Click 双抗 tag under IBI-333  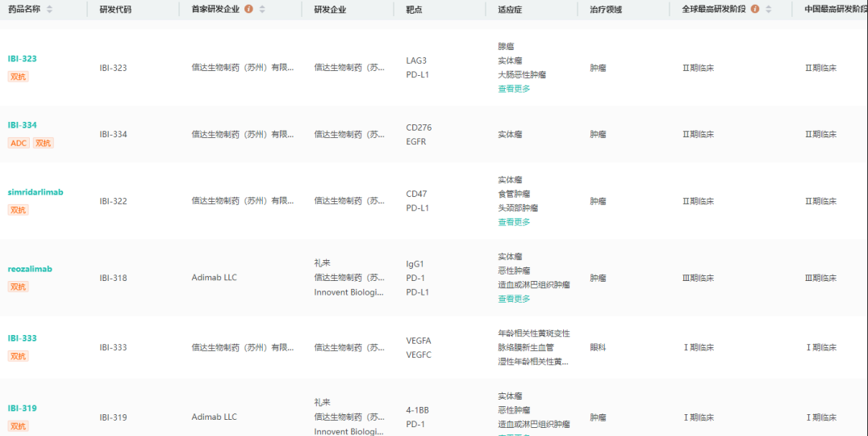tap(19, 356)
